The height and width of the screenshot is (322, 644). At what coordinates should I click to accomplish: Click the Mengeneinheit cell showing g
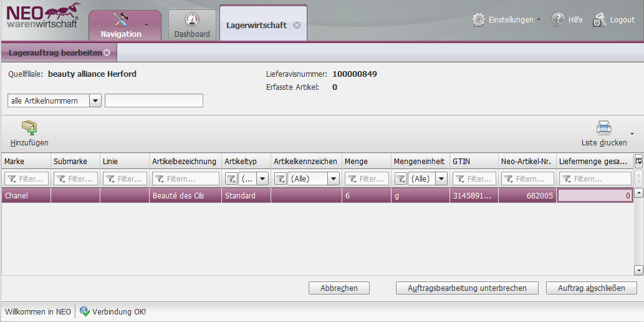tap(421, 196)
